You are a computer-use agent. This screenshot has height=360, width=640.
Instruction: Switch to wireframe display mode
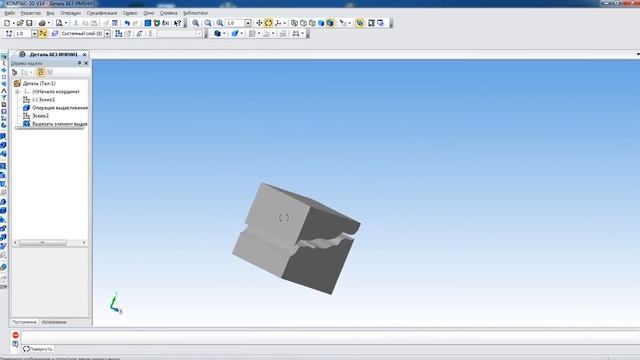(294, 23)
